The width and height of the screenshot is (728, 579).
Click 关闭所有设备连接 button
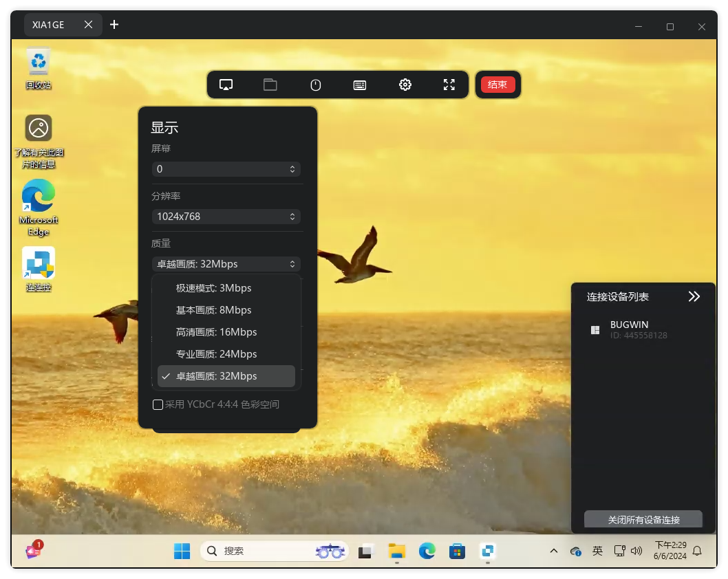tap(643, 520)
